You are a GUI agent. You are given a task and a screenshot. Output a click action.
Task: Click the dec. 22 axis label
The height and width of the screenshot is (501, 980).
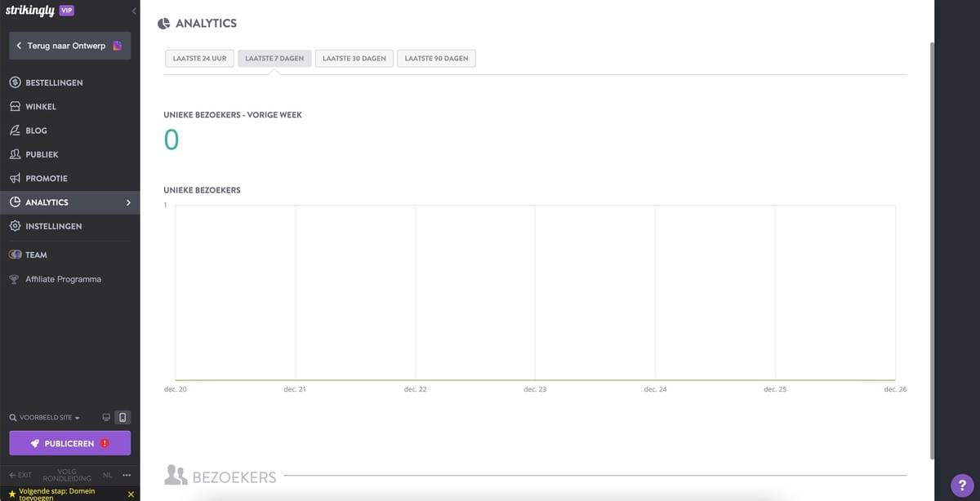(x=415, y=389)
